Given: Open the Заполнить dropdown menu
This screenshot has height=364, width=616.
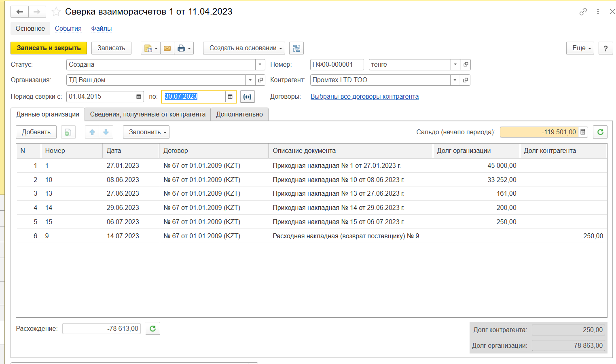Looking at the screenshot, I should point(146,132).
